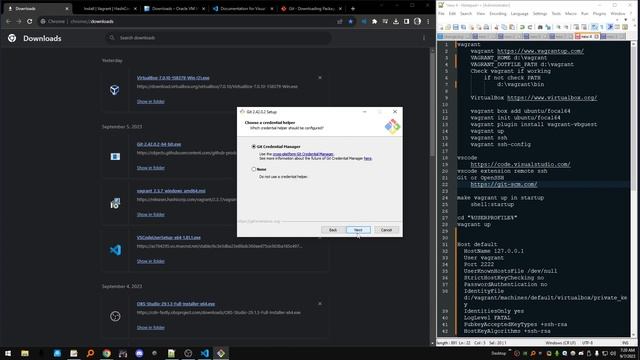Click the share icon in Chrome address bar

(340, 21)
